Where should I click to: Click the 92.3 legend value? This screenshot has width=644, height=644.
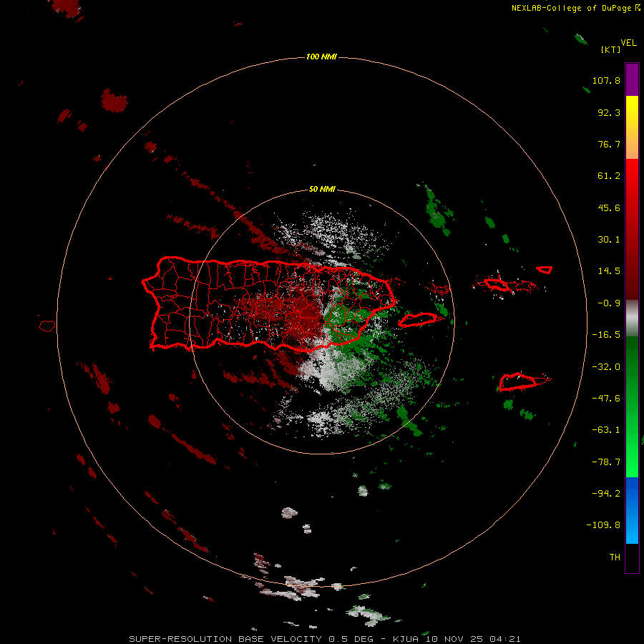tap(609, 112)
